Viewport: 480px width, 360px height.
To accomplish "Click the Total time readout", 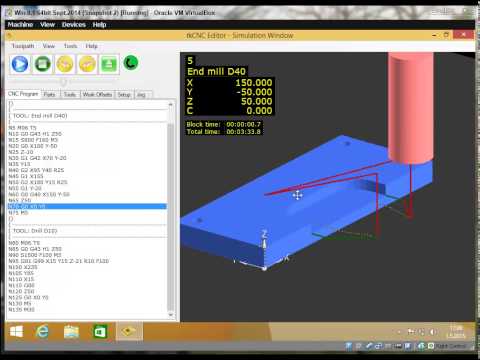I will [x=224, y=132].
